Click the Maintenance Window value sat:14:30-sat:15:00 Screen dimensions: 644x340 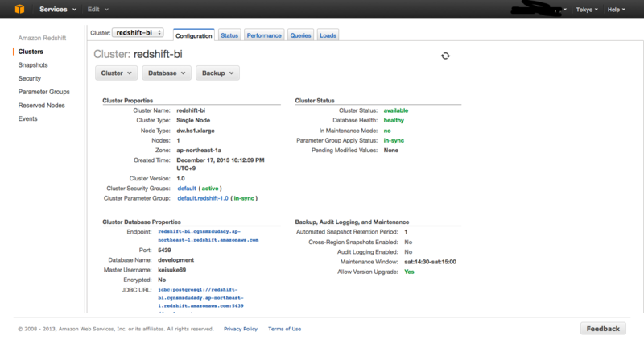(430, 262)
